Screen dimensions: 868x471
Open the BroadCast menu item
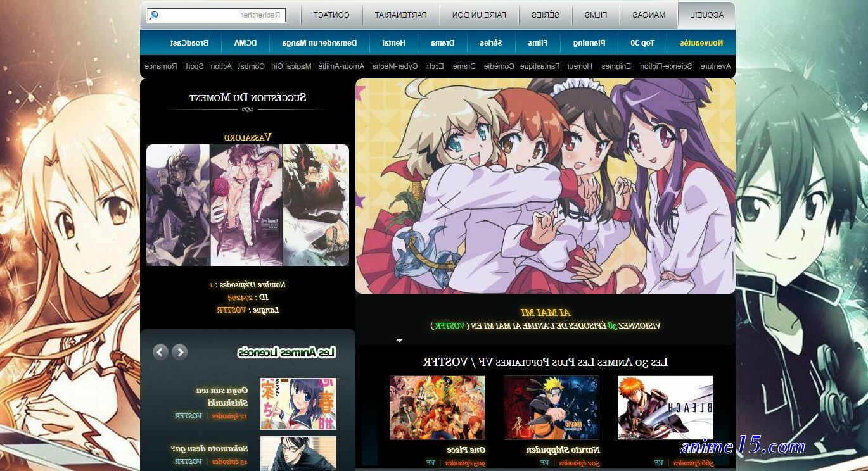(189, 43)
